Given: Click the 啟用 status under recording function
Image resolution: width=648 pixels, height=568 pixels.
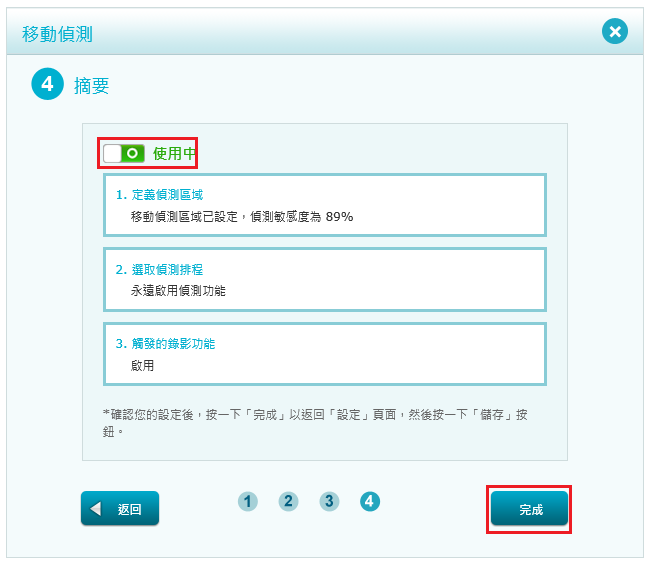Looking at the screenshot, I should (x=142, y=365).
